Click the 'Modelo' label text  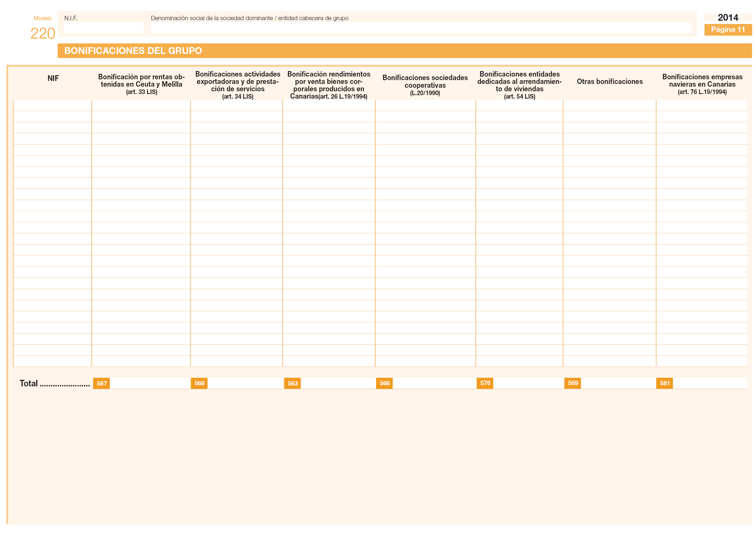[43, 18]
